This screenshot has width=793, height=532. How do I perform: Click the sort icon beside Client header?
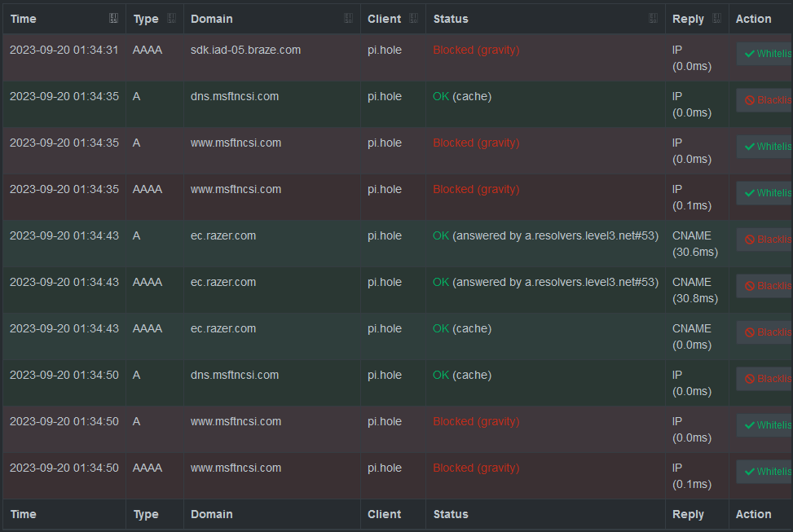(414, 19)
